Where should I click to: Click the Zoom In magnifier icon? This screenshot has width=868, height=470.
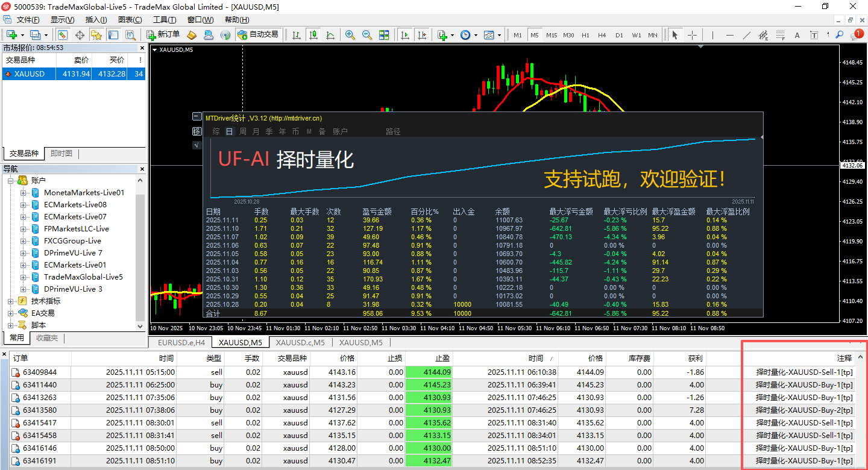pos(350,34)
